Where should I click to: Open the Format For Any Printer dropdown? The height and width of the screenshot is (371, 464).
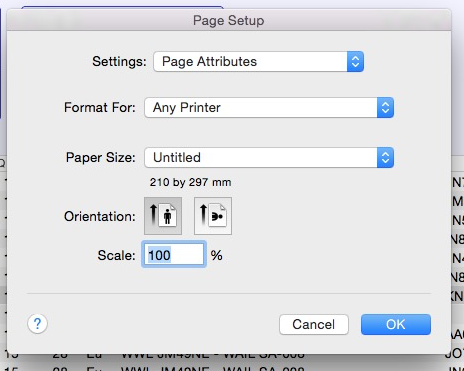(x=269, y=107)
